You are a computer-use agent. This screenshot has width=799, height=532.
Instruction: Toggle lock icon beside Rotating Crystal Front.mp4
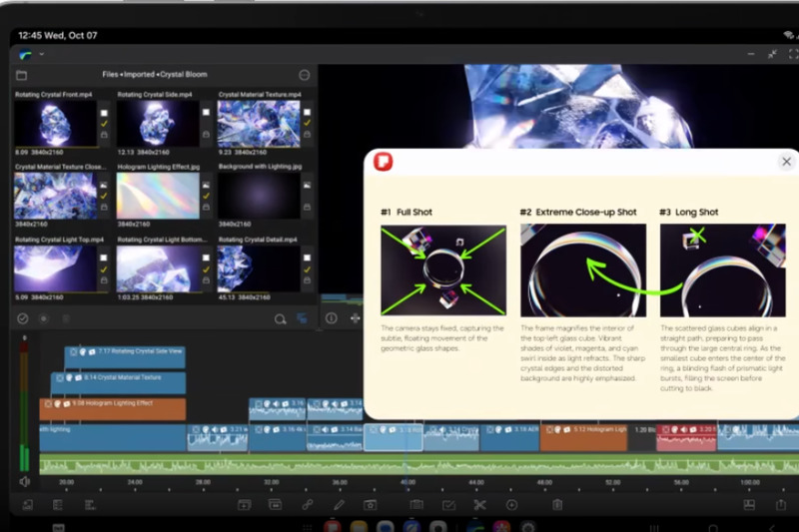pyautogui.click(x=104, y=135)
